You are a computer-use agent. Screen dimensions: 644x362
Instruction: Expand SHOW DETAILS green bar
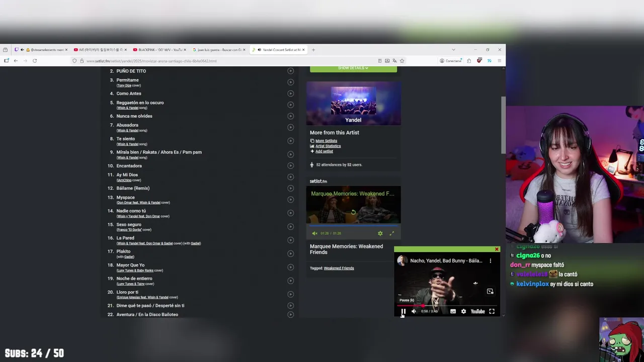click(x=353, y=68)
